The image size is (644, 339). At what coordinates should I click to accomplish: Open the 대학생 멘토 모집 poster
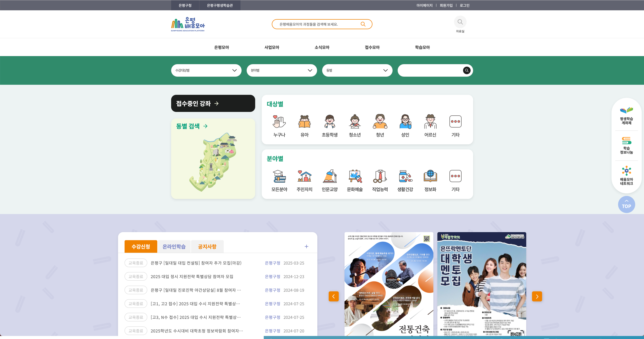[482, 284]
